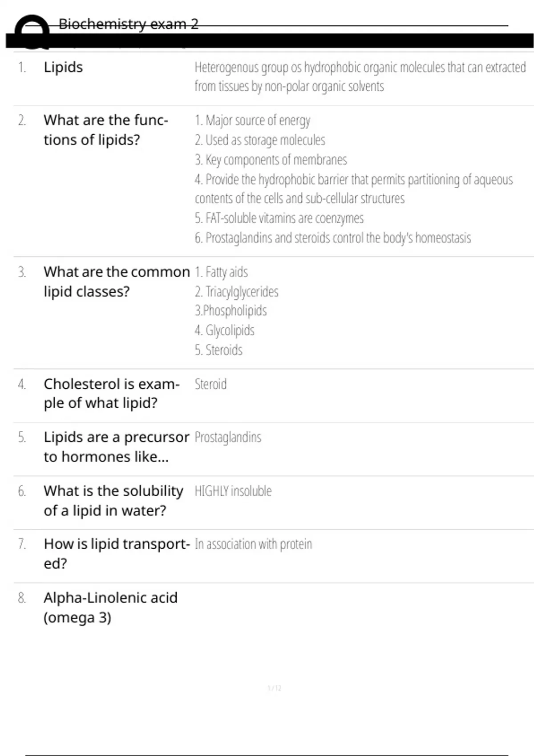The image size is (534, 756).
Task: Click '1. Major source of energy' answer line
Action: (x=252, y=120)
